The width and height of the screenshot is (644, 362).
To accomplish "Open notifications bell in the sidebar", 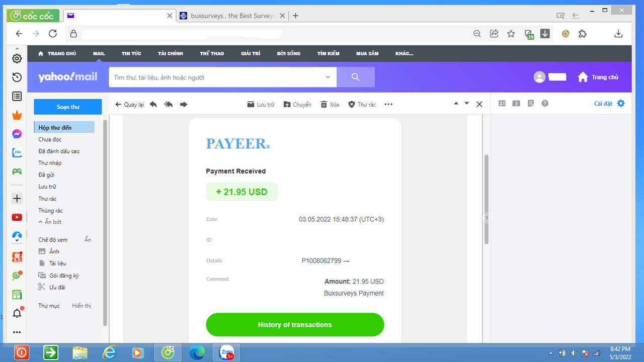I will tap(17, 313).
